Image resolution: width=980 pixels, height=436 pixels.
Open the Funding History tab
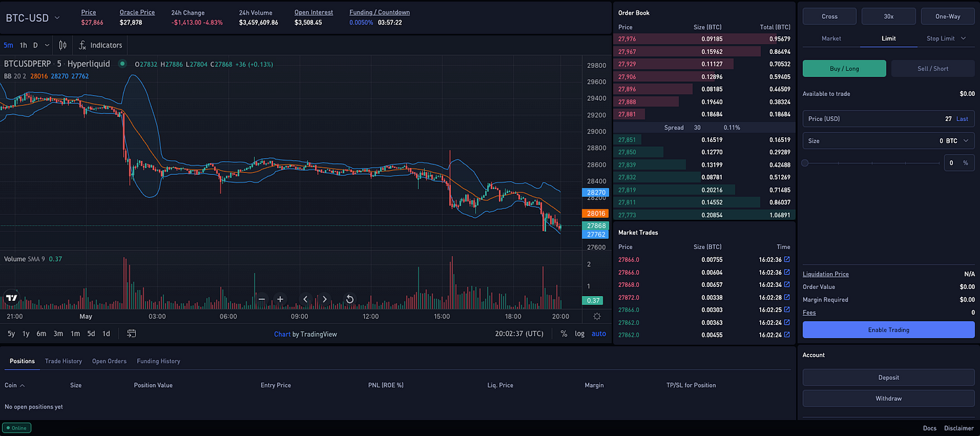(x=158, y=361)
